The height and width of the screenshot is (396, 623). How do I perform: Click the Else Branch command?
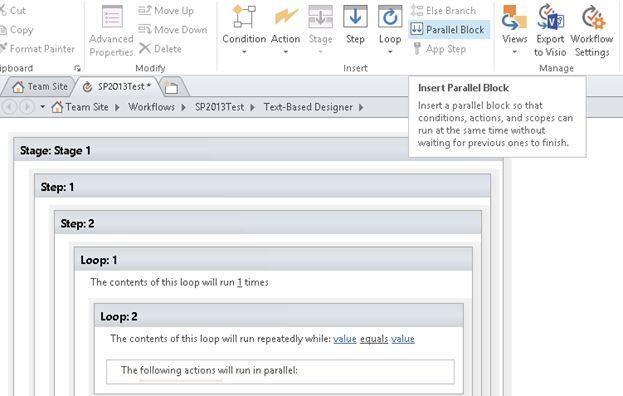point(443,10)
